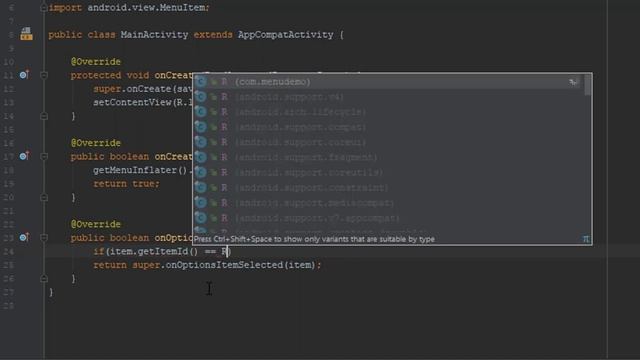
Task: Click the fold end marker after setContentView line
Action: (44, 116)
